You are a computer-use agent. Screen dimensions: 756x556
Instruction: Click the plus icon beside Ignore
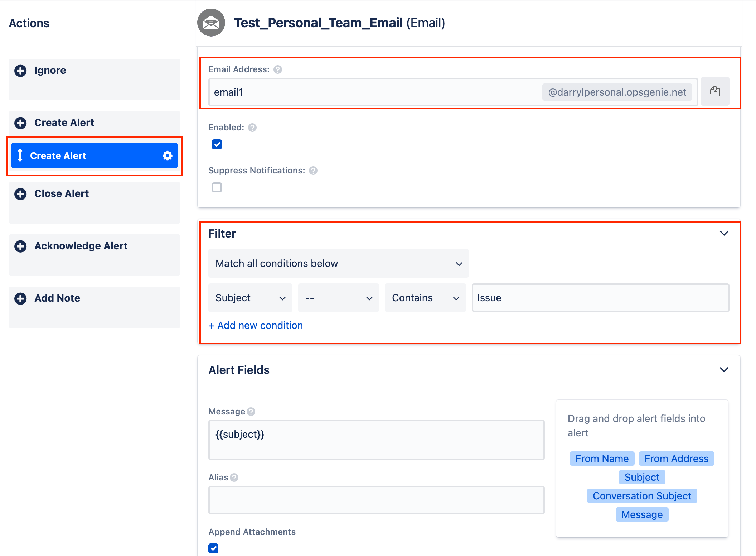20,71
